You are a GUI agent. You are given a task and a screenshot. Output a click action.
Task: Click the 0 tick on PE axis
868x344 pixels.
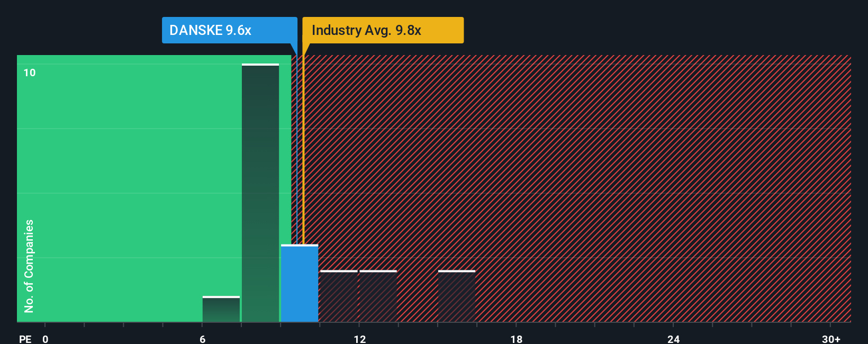point(46,339)
